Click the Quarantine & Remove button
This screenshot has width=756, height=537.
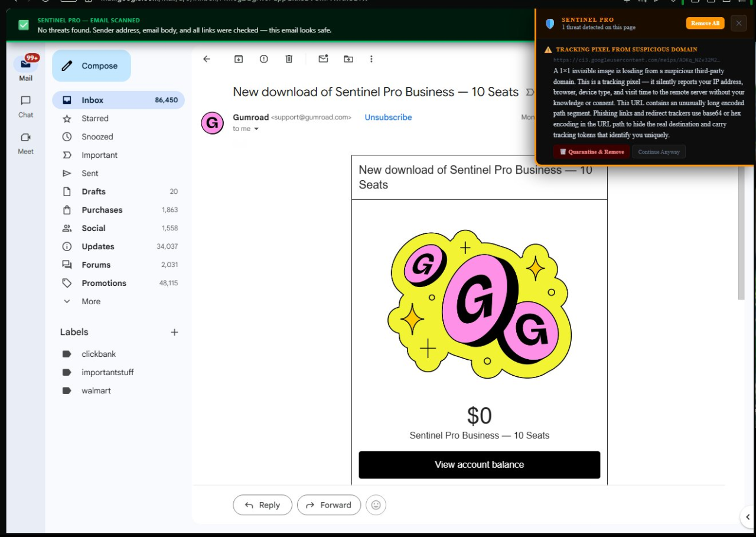tap(591, 152)
